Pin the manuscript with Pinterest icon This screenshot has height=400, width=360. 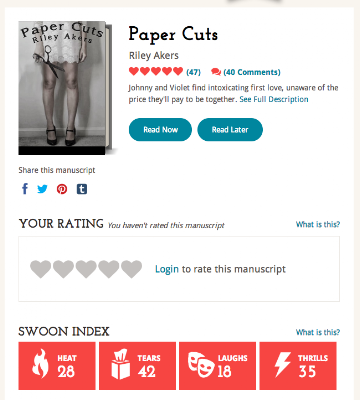(62, 189)
